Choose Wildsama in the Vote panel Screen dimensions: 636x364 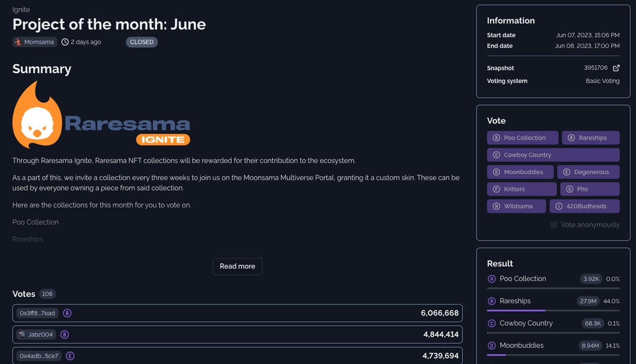click(x=516, y=206)
